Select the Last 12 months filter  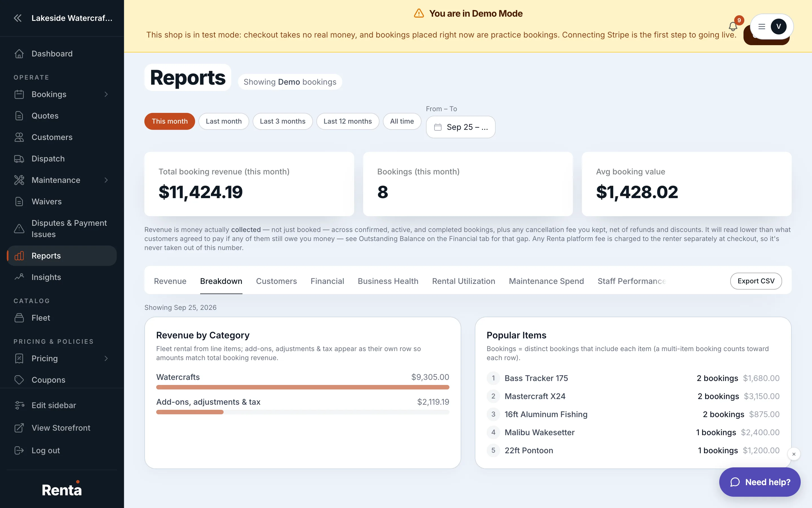pos(348,121)
